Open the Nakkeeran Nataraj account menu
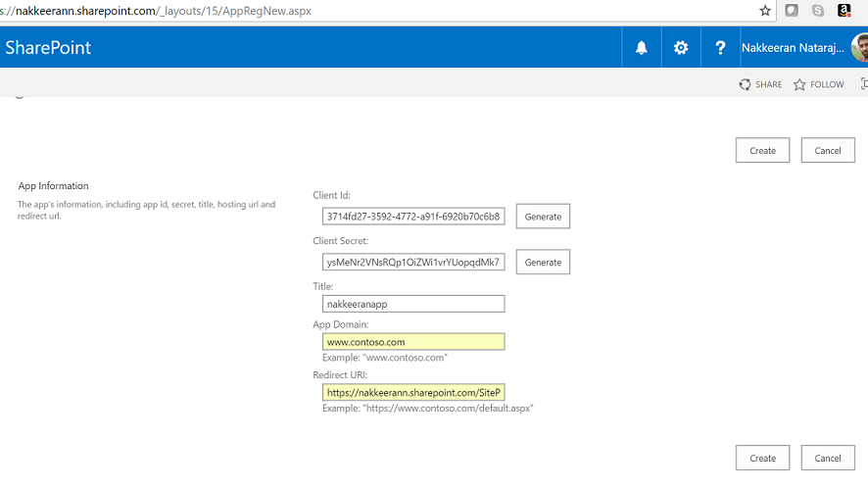 794,47
